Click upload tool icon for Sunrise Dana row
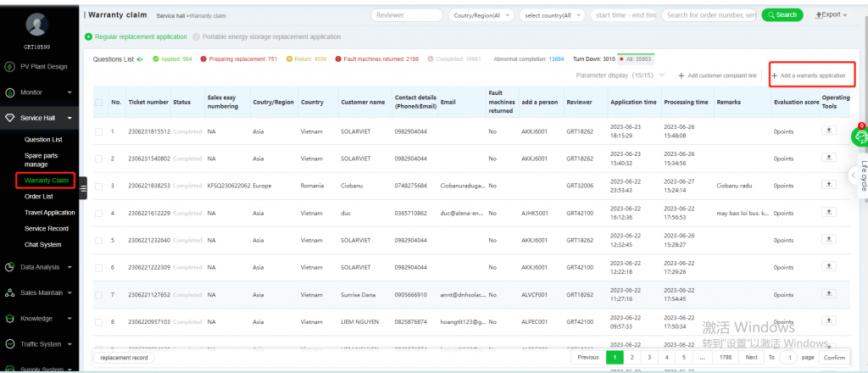The height and width of the screenshot is (373, 868). (x=829, y=294)
